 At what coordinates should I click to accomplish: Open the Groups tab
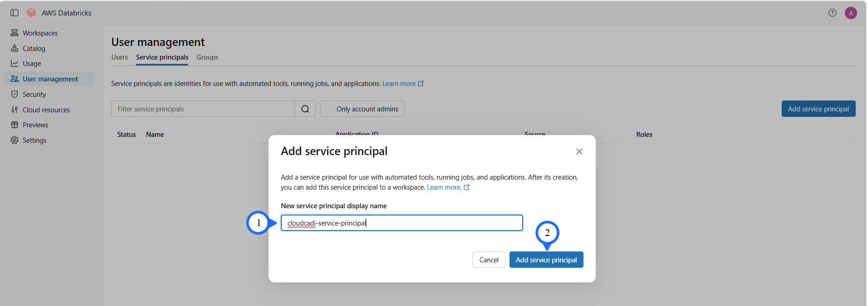[x=207, y=57]
